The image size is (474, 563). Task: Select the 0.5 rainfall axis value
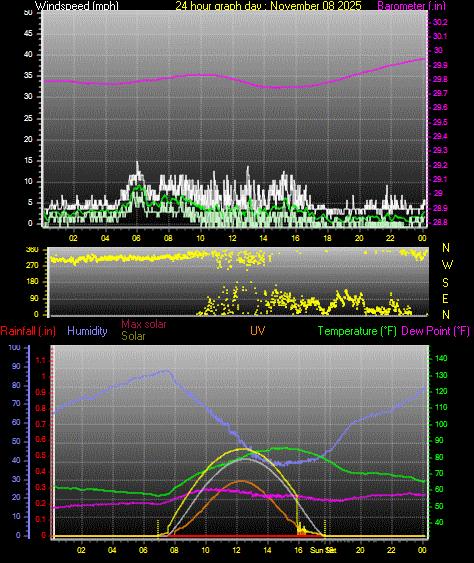tap(41, 456)
